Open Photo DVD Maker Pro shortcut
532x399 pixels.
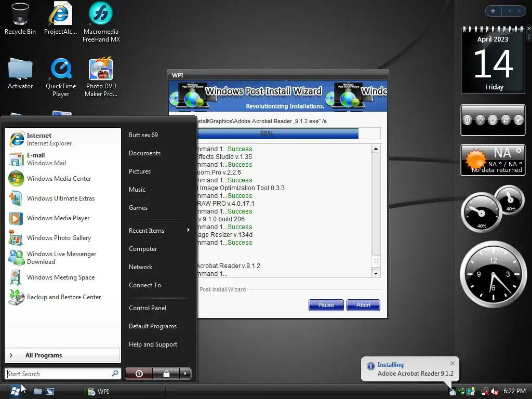pos(101,77)
